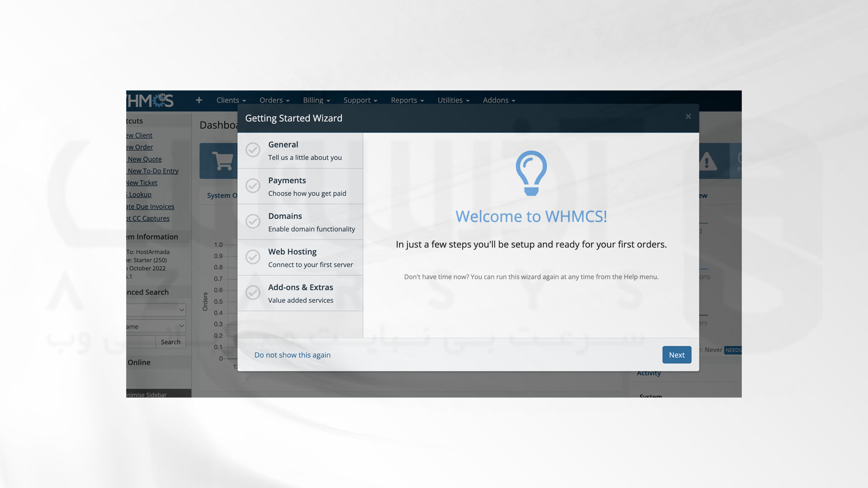
Task: Click the Do not show this again link
Action: coord(292,355)
